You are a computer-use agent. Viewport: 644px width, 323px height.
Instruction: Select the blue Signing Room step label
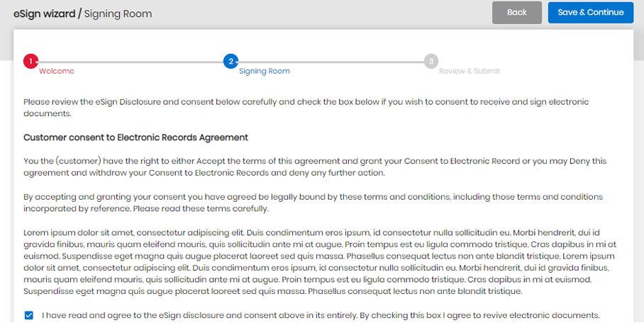click(x=265, y=71)
